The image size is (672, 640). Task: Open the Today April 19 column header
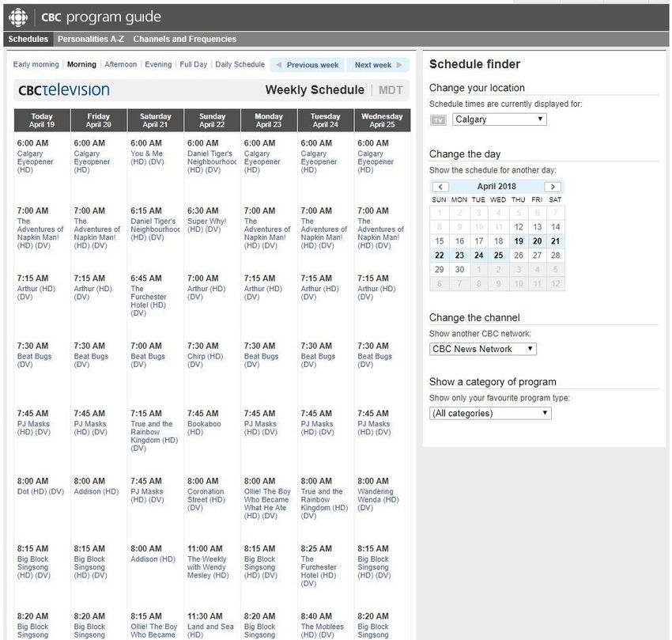(42, 120)
